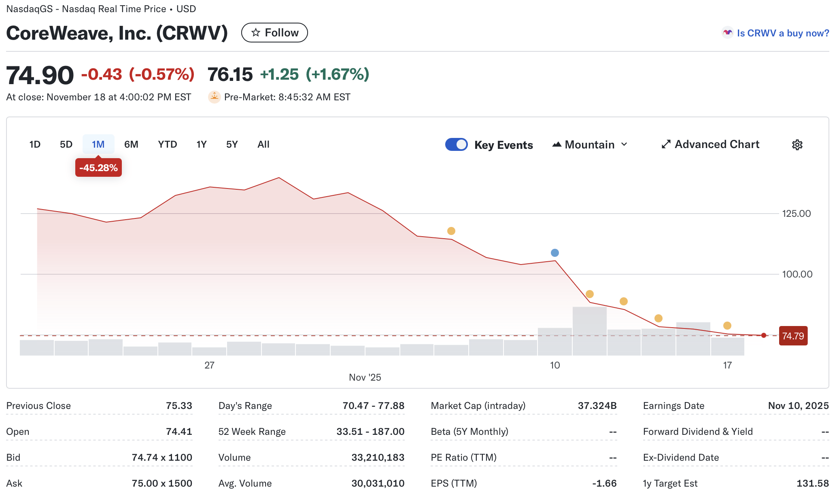This screenshot has height=504, width=837.
Task: Click the -45.28% performance badge
Action: (x=98, y=167)
